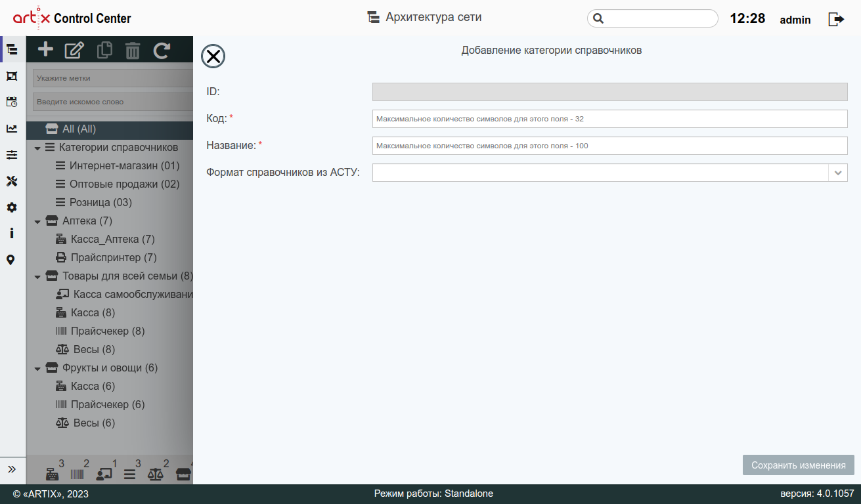Click the Фрукты и овощи store icon
The width and height of the screenshot is (861, 504).
click(52, 368)
